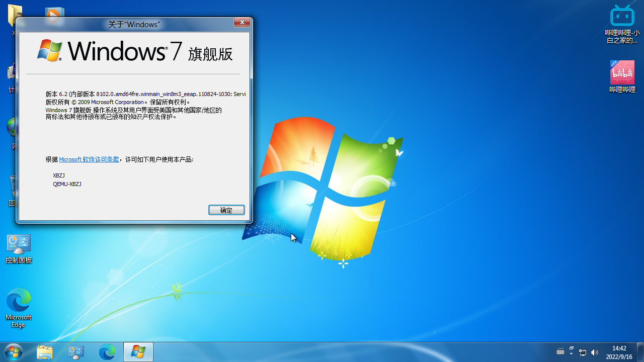This screenshot has height=362, width=644.
Task: Click the 确定 button
Action: 226,210
